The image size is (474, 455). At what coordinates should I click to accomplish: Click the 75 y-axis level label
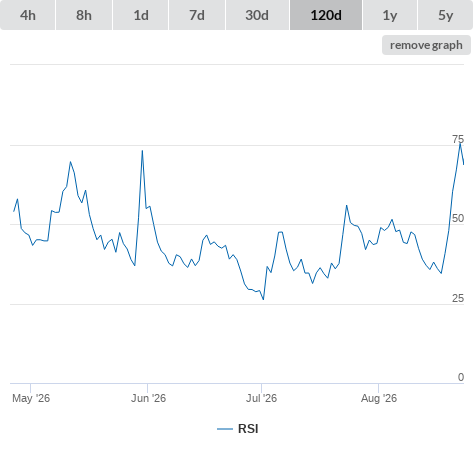[x=458, y=139]
